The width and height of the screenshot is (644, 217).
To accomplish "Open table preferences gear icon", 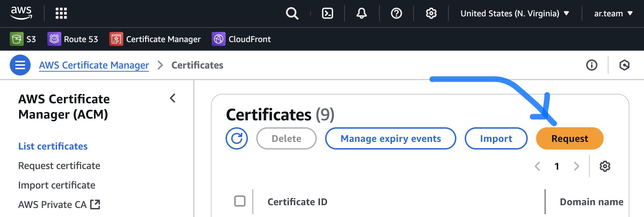I will [x=605, y=166].
